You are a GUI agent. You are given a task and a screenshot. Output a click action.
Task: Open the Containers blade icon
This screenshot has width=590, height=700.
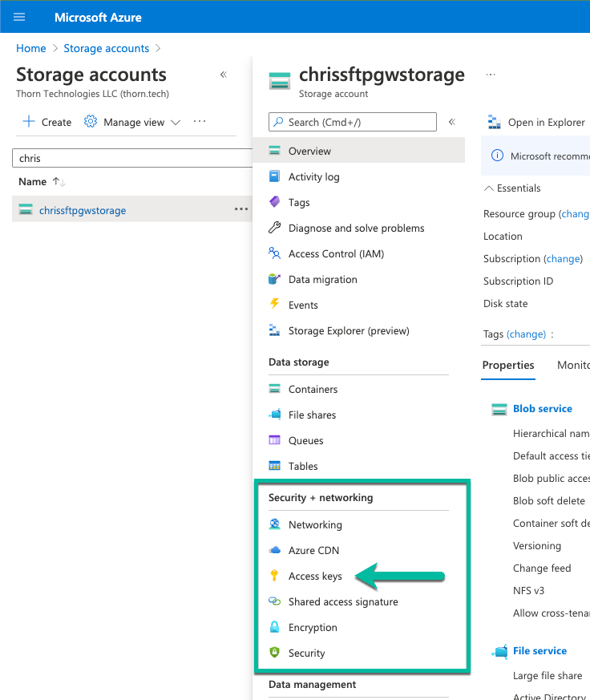[x=273, y=389]
